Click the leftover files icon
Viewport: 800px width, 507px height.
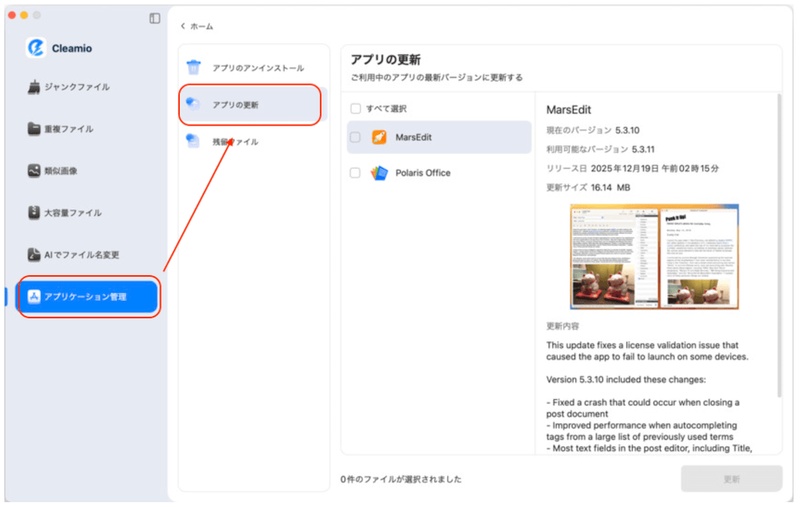pyautogui.click(x=193, y=141)
